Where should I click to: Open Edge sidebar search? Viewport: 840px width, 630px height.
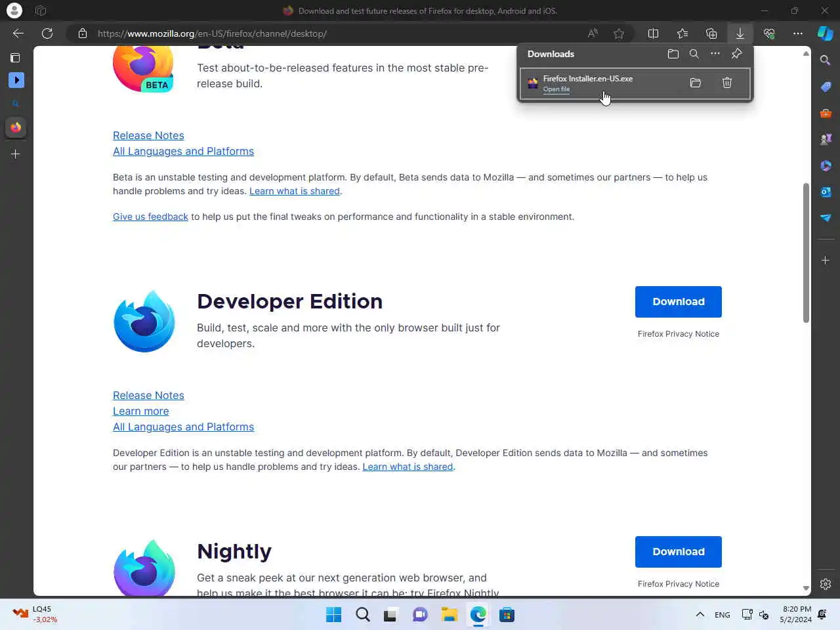[826, 60]
